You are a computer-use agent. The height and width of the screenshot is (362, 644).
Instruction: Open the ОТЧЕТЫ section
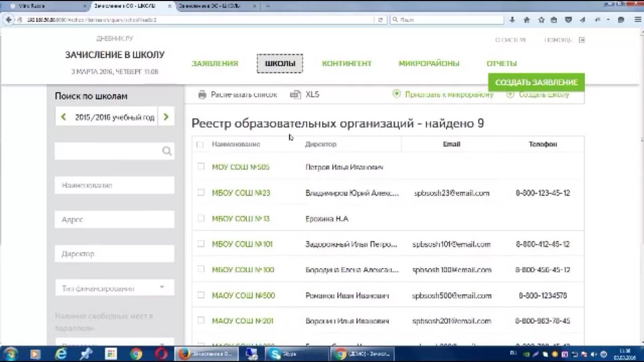[502, 63]
